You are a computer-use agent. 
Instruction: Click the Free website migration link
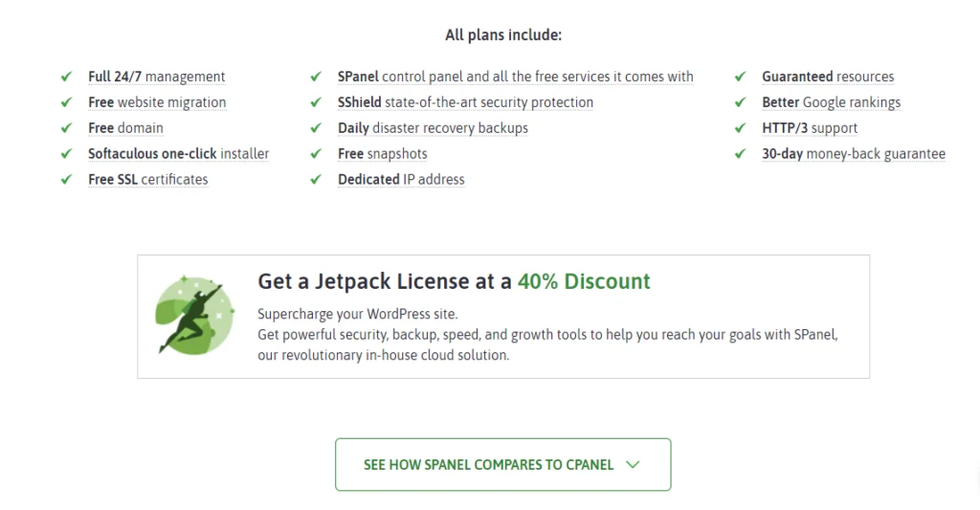point(157,102)
